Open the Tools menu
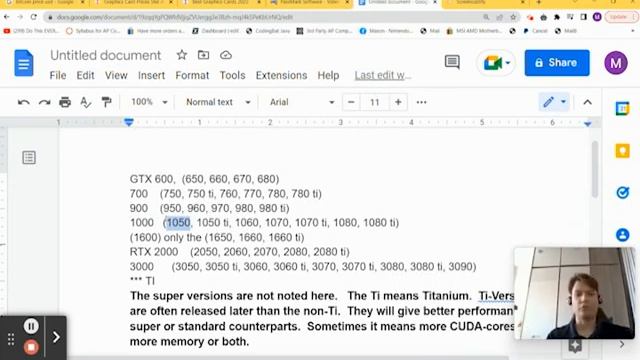Image resolution: width=640 pixels, height=360 pixels. [x=232, y=76]
